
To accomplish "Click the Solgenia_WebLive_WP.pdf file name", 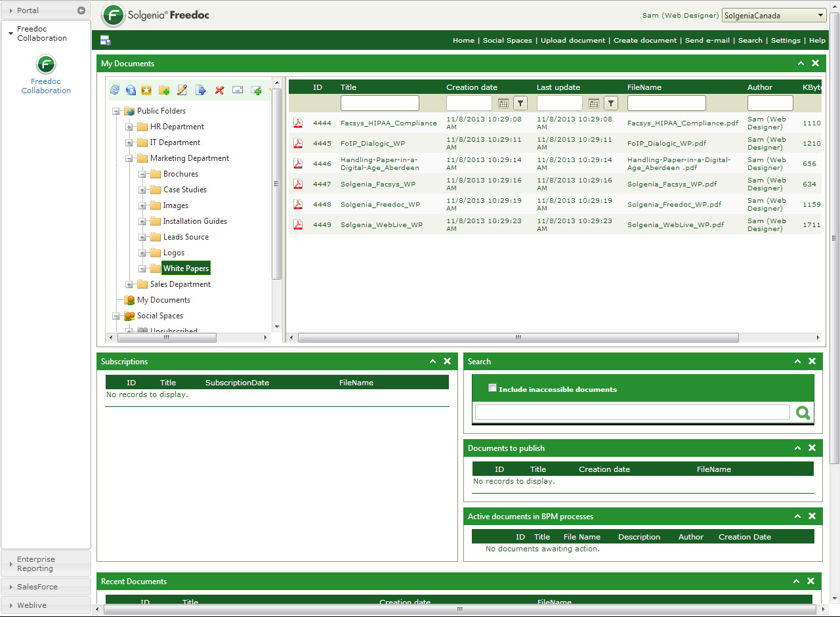I will click(675, 224).
